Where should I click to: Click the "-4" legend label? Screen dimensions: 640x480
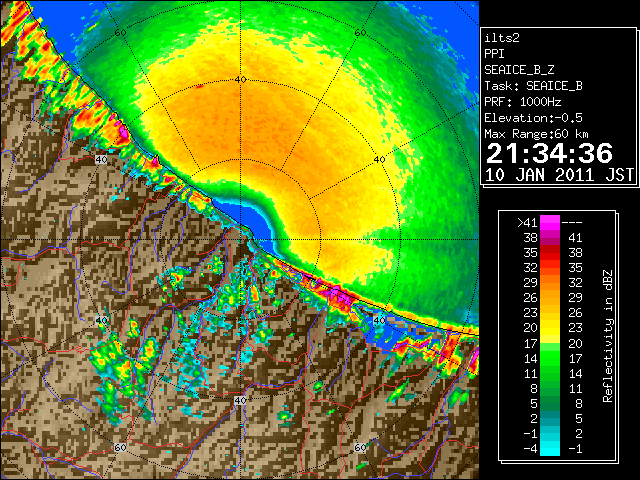click(x=530, y=449)
